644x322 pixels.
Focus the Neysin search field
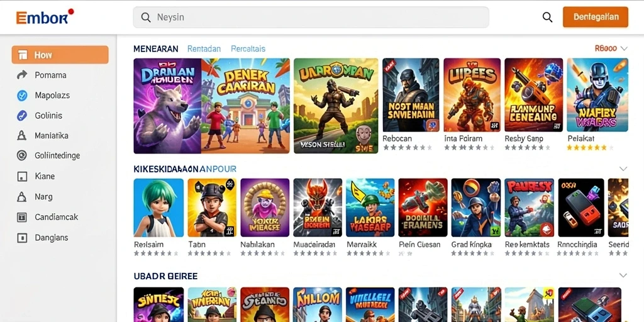click(x=311, y=17)
